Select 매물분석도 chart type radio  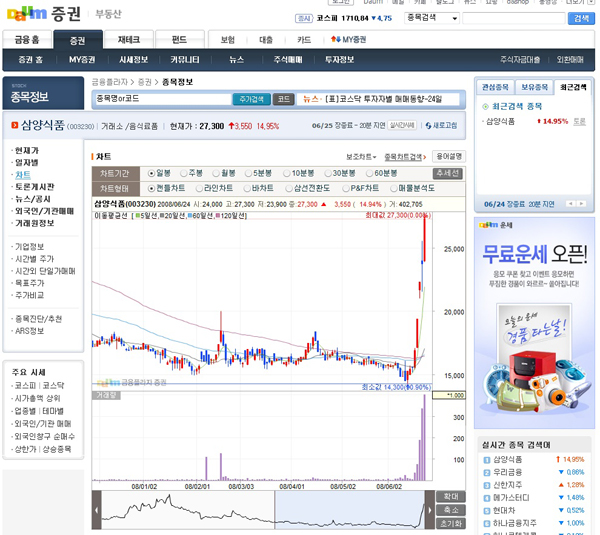tap(394, 188)
